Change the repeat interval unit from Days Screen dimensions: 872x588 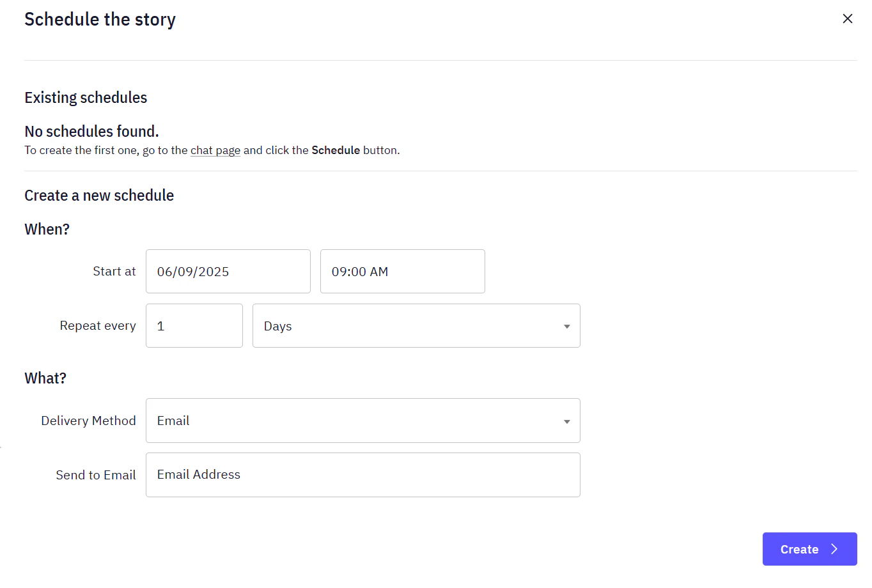[416, 326]
